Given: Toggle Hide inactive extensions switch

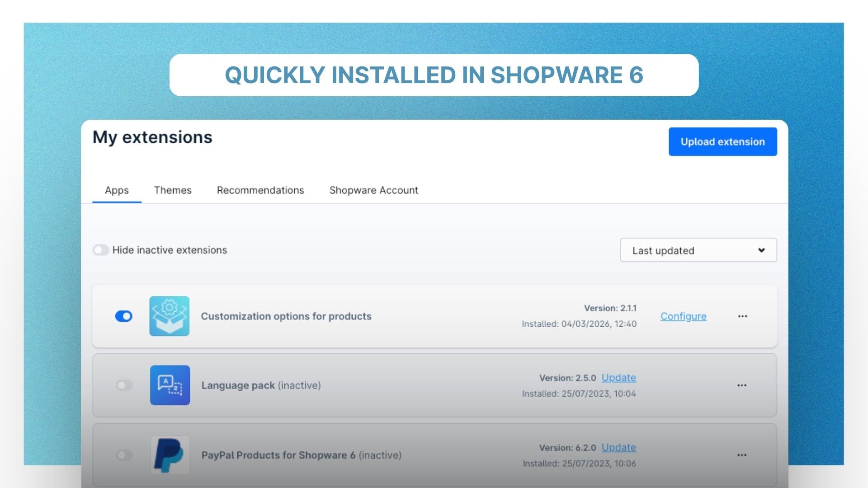Looking at the screenshot, I should tap(100, 250).
